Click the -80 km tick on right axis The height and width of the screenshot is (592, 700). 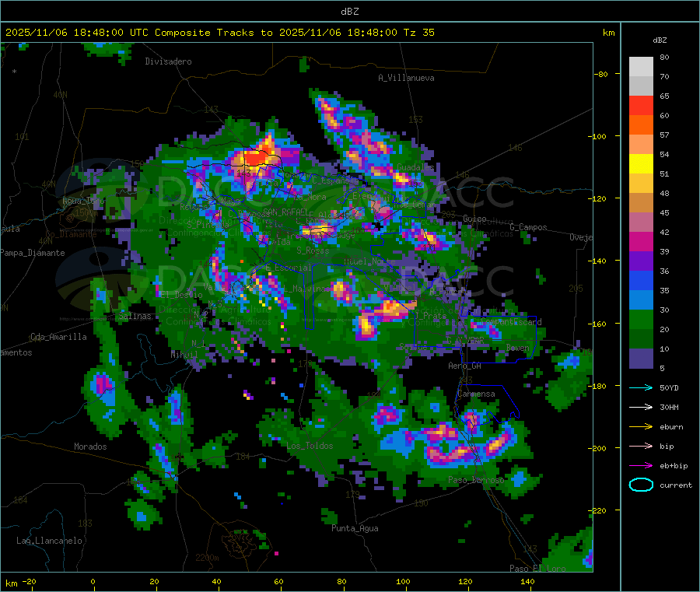click(x=601, y=74)
